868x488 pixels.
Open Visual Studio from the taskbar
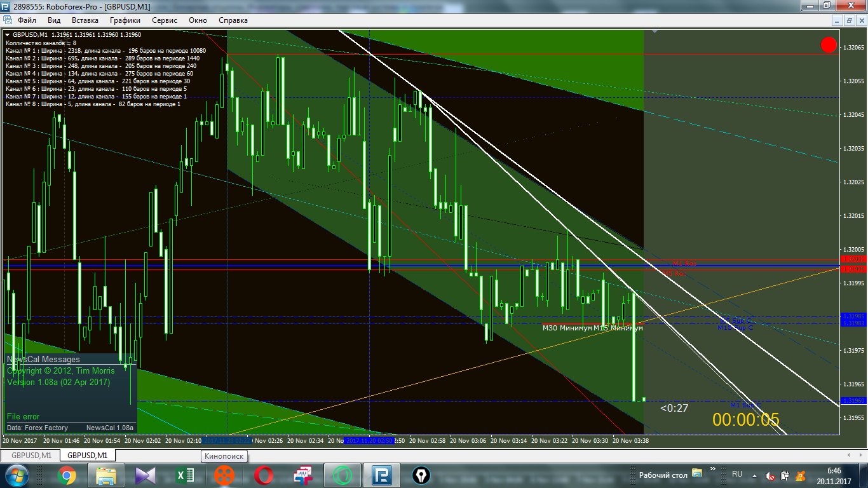(145, 475)
